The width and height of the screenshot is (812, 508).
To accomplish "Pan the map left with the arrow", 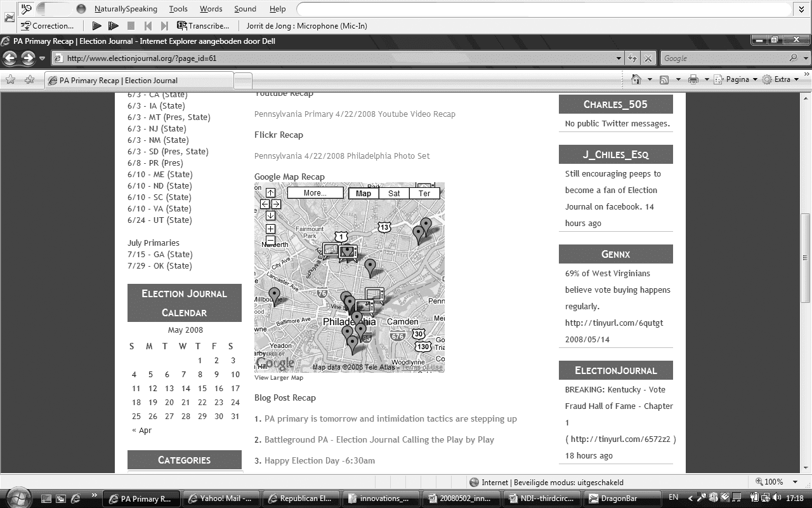I will tap(265, 204).
